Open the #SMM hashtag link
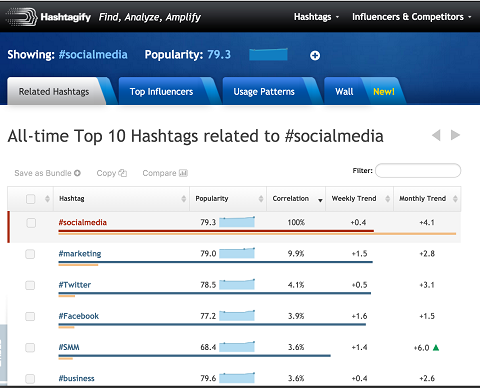 [x=69, y=347]
